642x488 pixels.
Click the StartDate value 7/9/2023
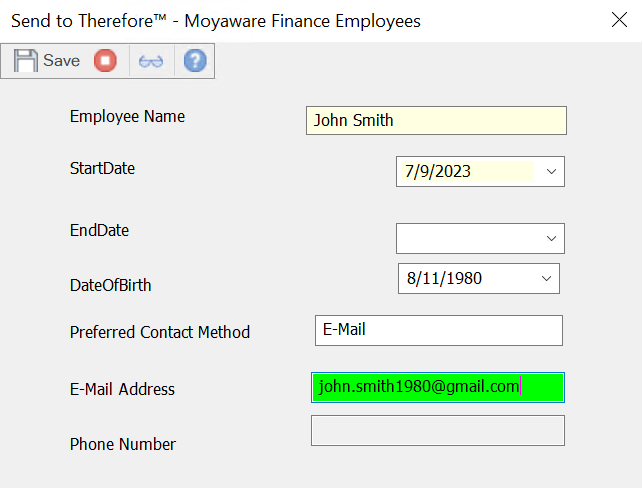tap(437, 172)
